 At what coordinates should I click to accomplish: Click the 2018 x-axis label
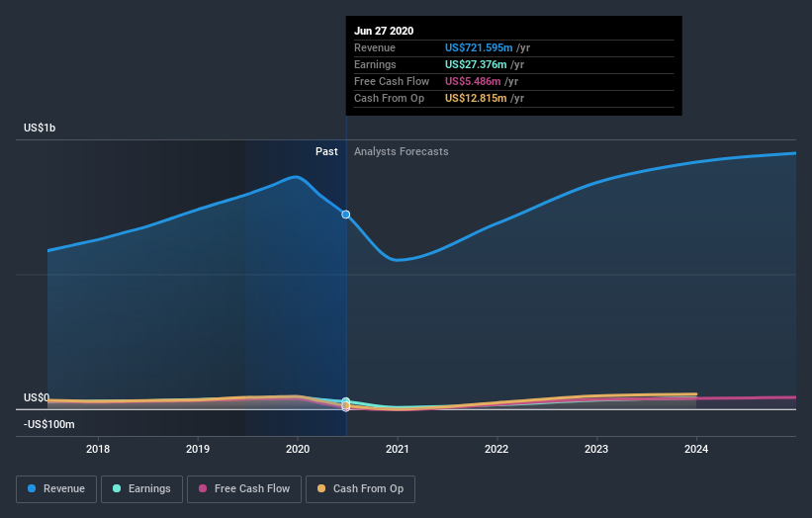pos(98,449)
